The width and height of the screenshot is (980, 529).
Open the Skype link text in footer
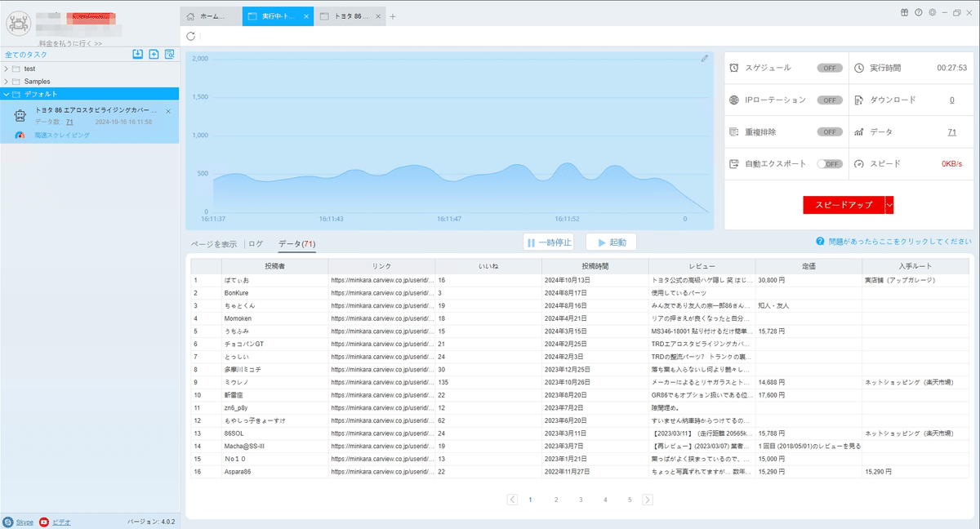[x=24, y=522]
